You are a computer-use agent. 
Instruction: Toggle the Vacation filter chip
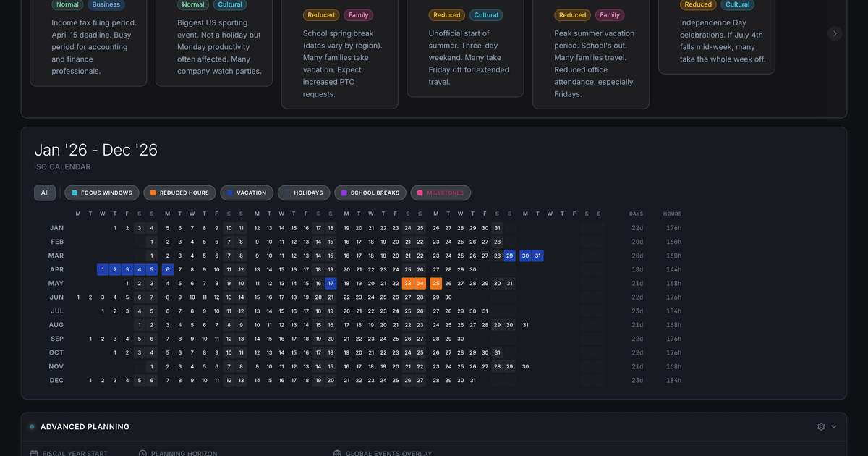click(246, 193)
